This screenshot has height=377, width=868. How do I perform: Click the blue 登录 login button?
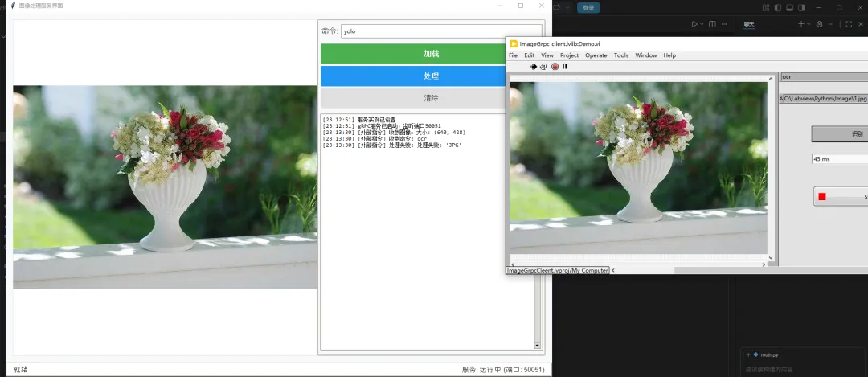click(x=588, y=8)
